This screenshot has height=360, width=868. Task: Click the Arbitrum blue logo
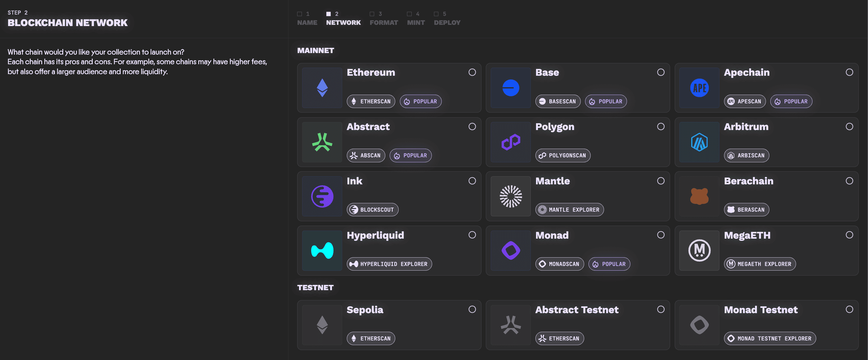699,142
